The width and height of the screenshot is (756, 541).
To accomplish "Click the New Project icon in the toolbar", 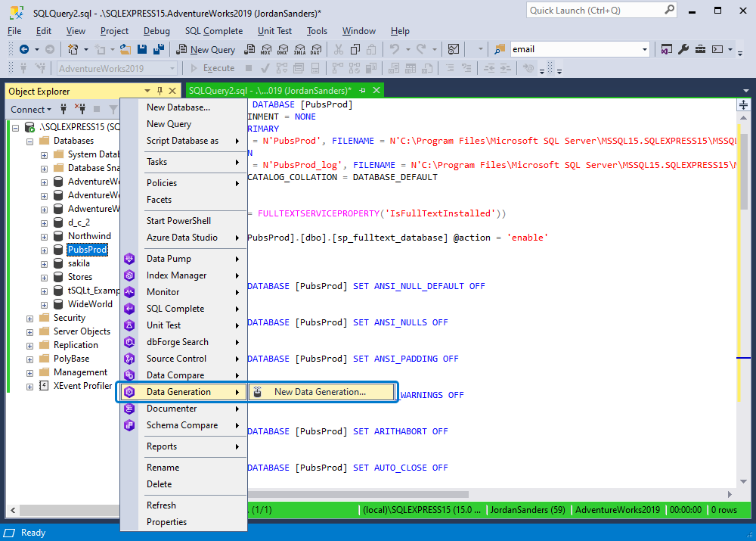I will [73, 49].
